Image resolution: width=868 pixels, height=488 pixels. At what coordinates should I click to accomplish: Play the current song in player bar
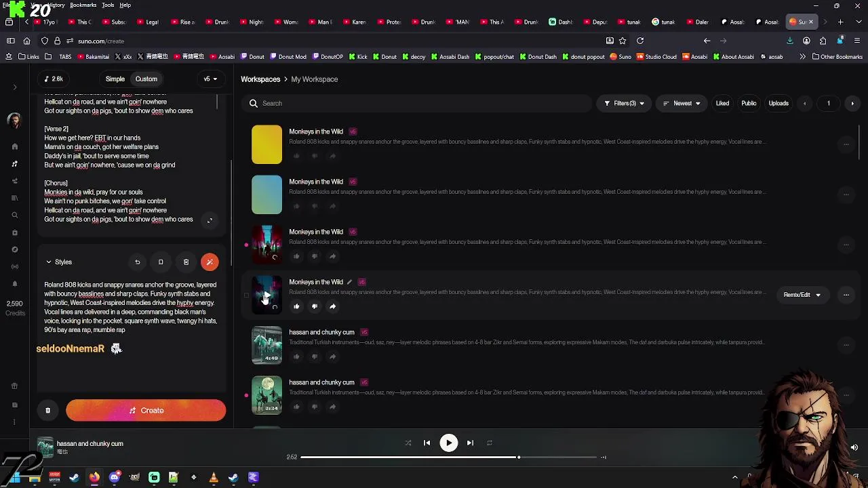click(448, 443)
